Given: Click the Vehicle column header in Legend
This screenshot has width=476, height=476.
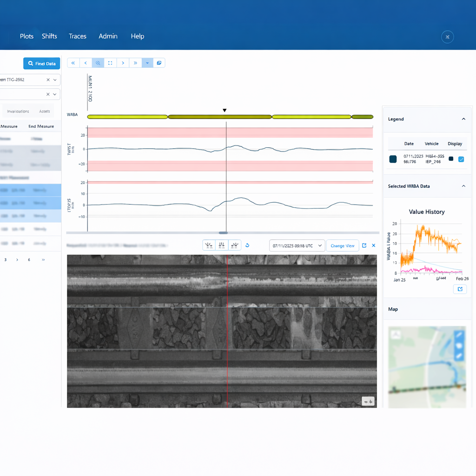Looking at the screenshot, I should pos(431,144).
